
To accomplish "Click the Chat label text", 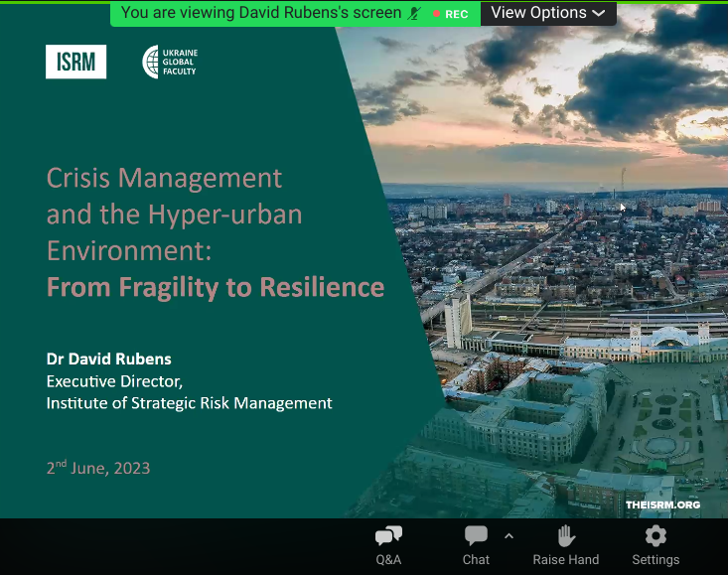I will pos(476,559).
